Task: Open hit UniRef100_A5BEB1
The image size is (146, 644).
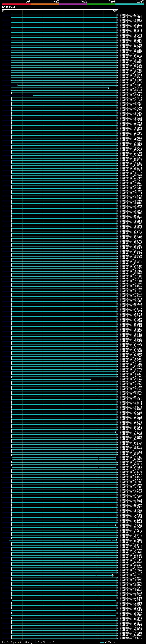Action: [x=131, y=20]
